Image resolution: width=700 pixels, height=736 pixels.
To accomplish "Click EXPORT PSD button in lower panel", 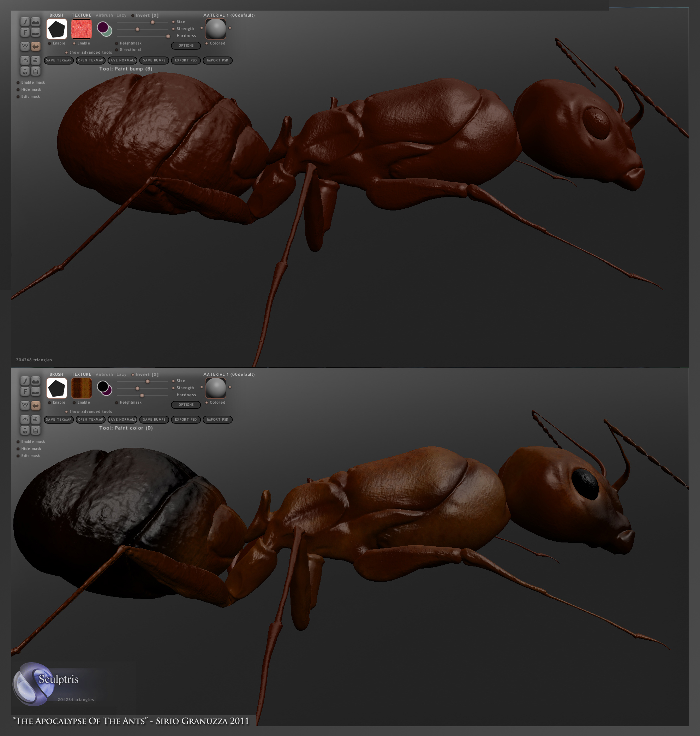I will point(186,420).
